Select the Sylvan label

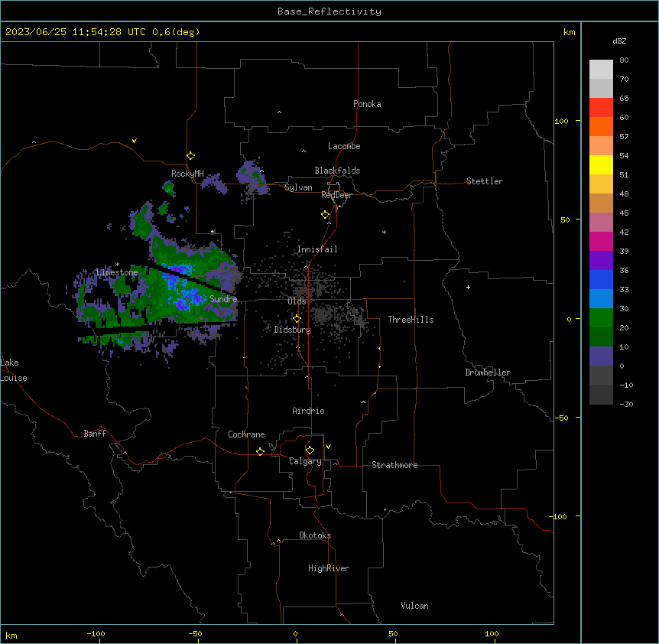pos(298,187)
